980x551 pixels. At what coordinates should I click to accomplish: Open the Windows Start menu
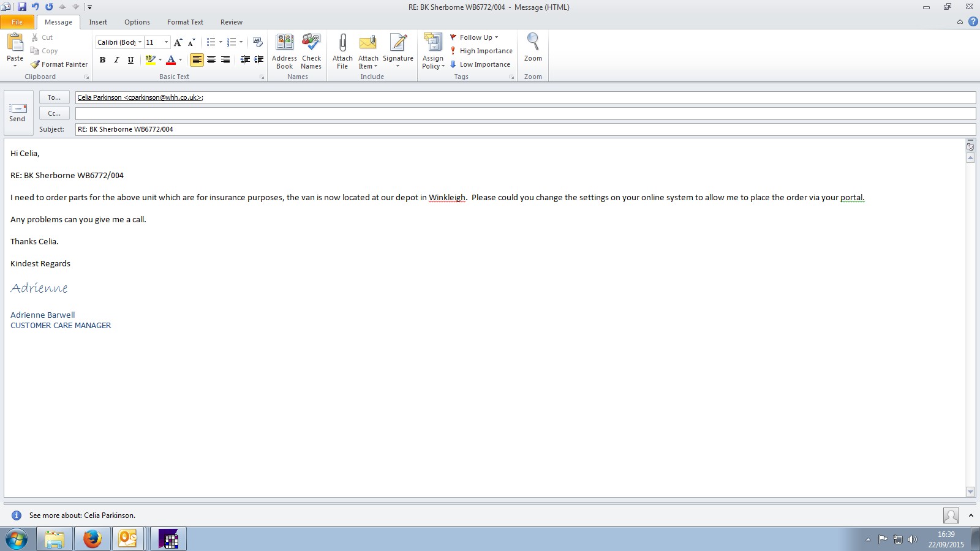(x=17, y=539)
